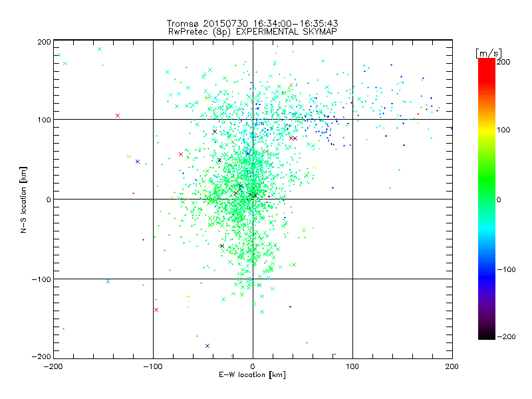Click the colorbar label '0'
This screenshot has height=399, width=532.
[499, 200]
